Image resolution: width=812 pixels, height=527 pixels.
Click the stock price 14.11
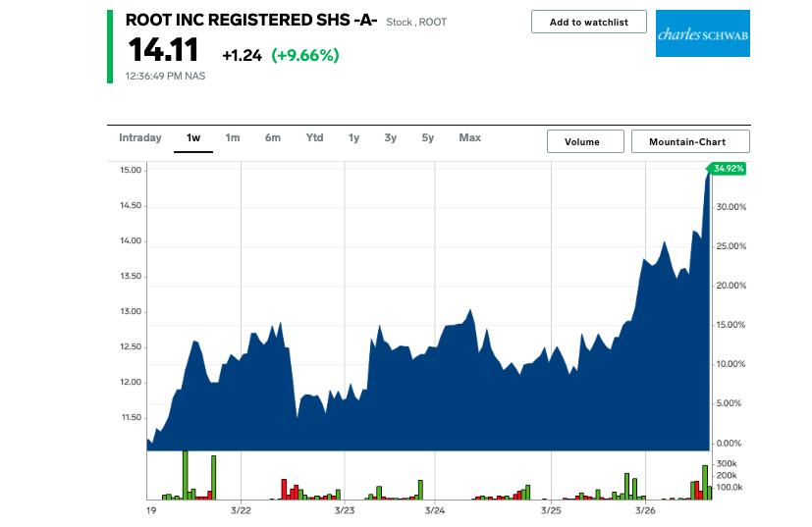pos(163,50)
